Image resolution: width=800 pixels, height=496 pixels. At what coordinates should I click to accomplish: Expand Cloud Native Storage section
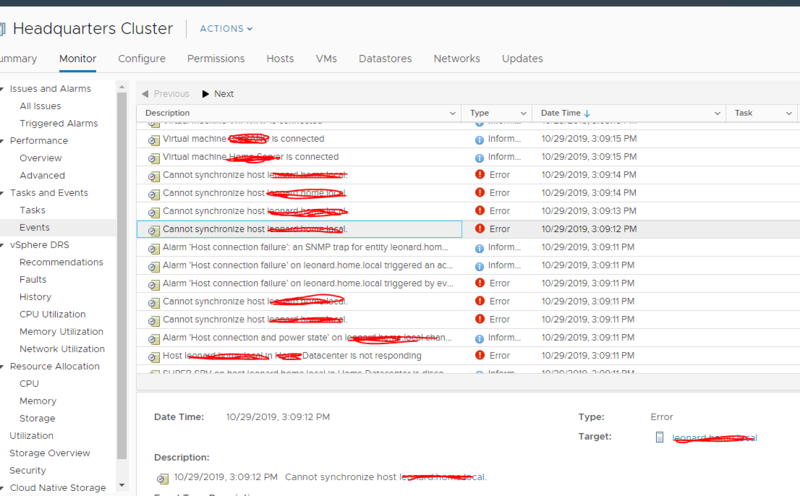(2, 488)
